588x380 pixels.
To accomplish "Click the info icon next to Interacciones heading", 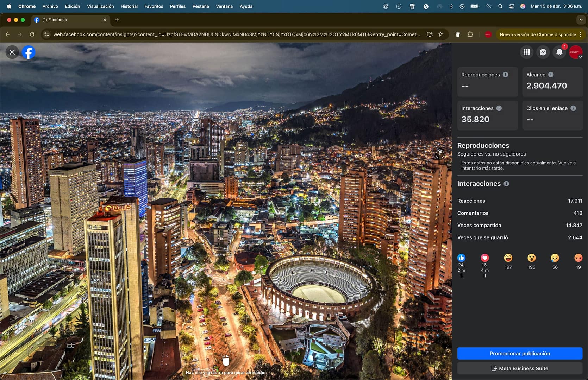I will point(507,183).
